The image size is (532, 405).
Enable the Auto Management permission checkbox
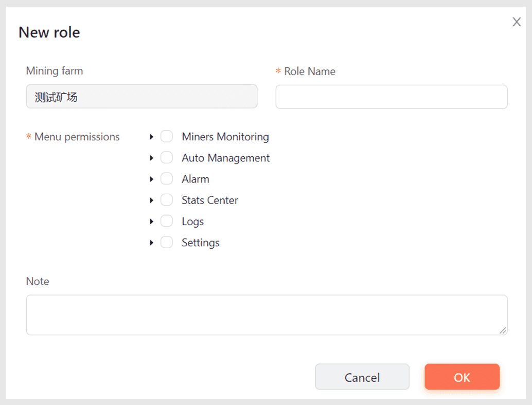click(x=167, y=158)
